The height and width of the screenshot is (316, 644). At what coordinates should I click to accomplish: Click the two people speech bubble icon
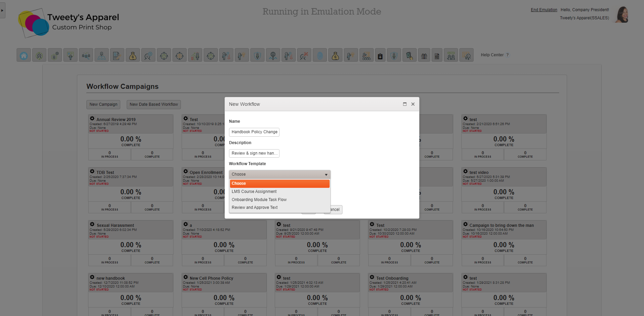451,55
